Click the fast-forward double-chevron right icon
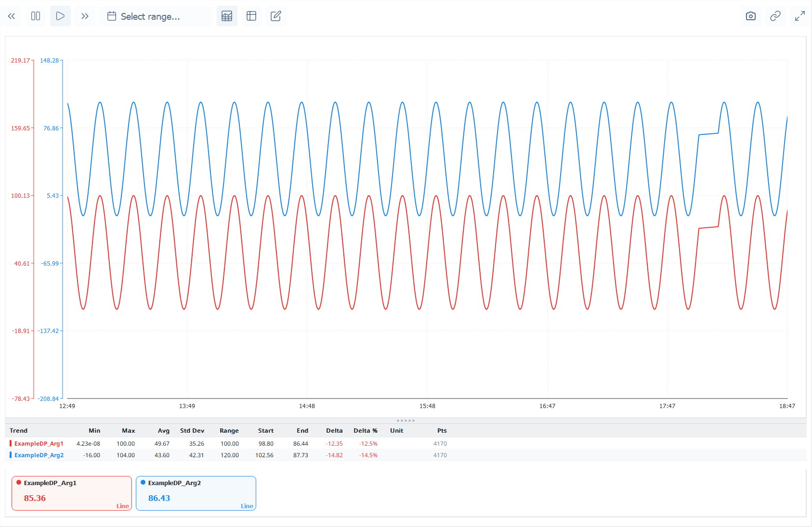 click(85, 16)
